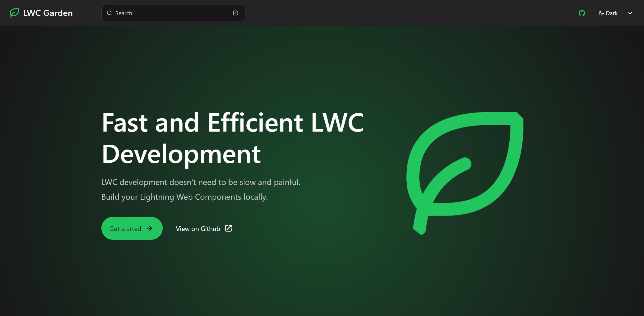Click 'Build your Lightning Web Components locally' text
644x316 pixels.
pyautogui.click(x=185, y=197)
